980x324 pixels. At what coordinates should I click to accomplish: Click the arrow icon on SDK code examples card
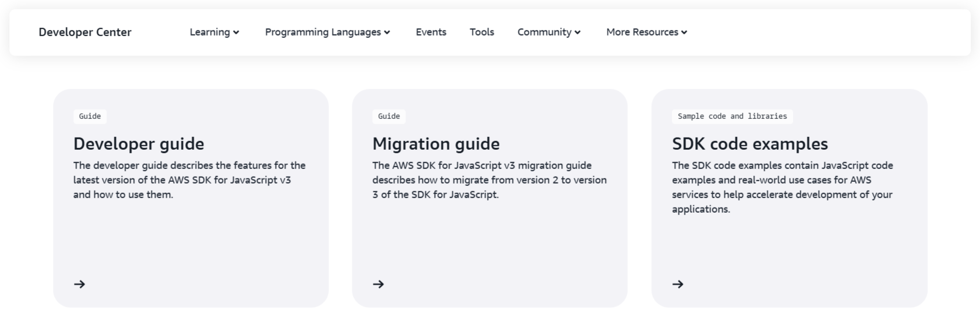(x=678, y=284)
